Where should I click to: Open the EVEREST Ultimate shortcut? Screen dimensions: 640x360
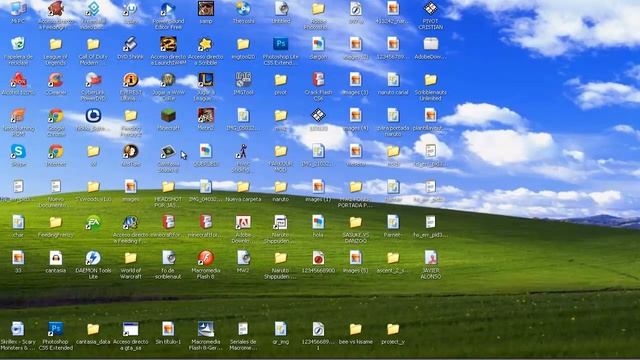pos(131,80)
